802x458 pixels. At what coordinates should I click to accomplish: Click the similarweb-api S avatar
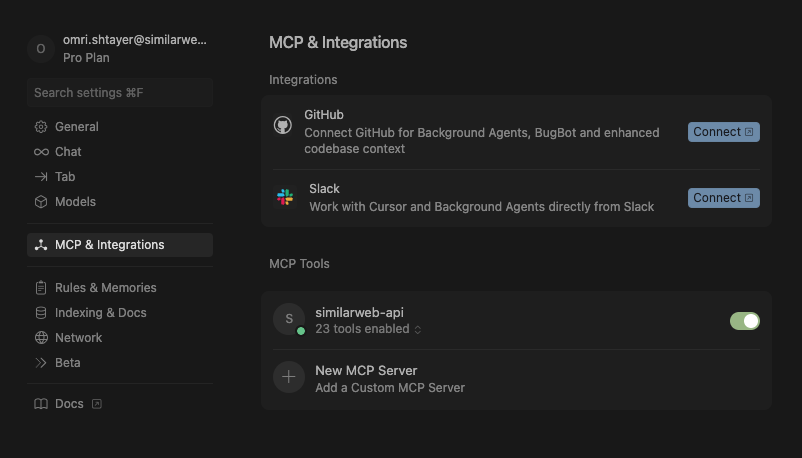[289, 319]
